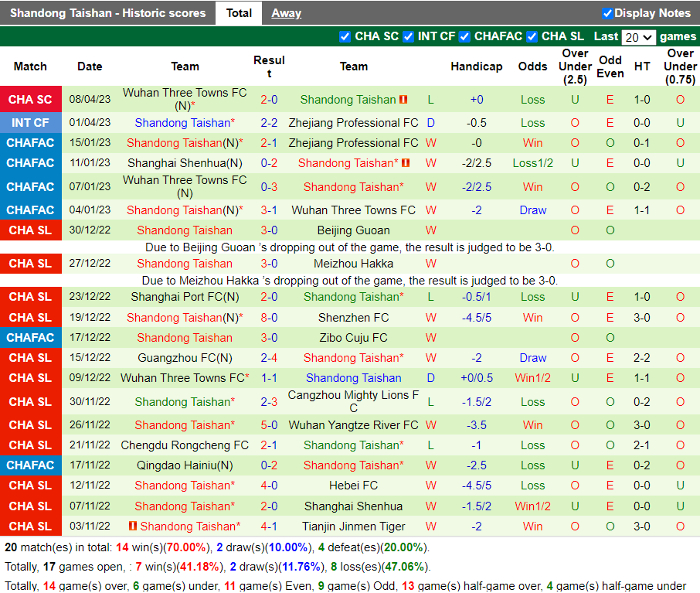Switch to the Away tab
700x593 pixels.
(286, 12)
